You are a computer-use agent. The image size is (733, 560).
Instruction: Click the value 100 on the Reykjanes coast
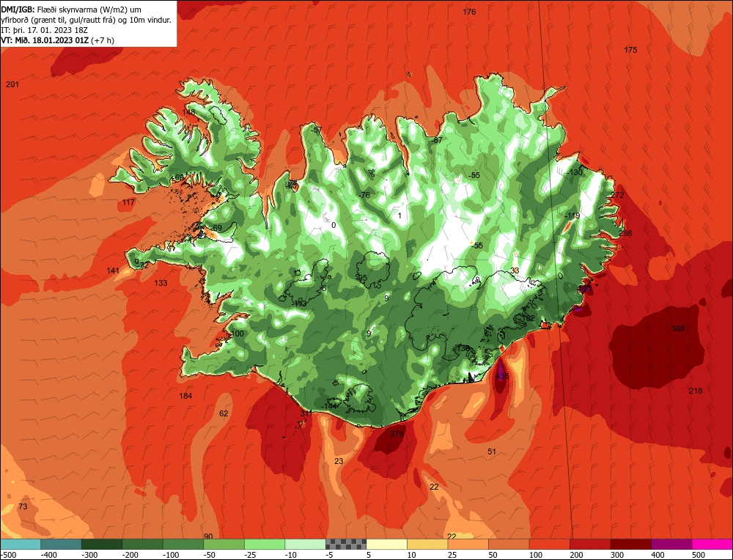237,334
